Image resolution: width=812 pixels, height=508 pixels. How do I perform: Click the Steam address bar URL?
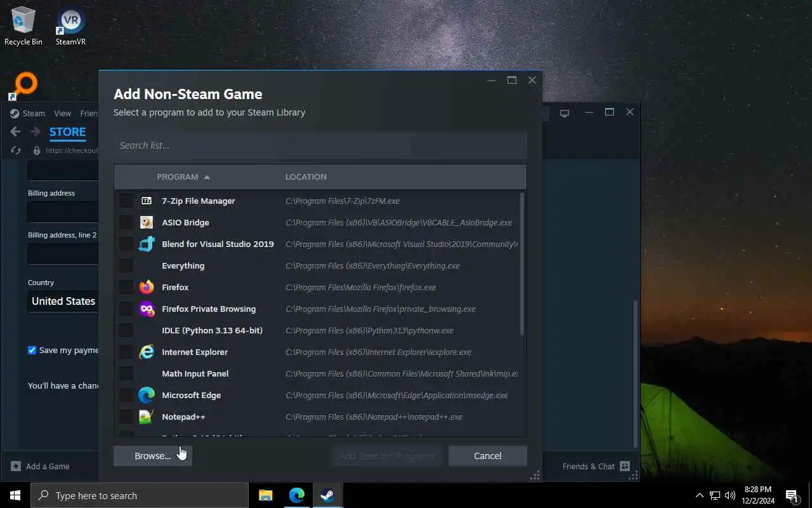tap(72, 150)
